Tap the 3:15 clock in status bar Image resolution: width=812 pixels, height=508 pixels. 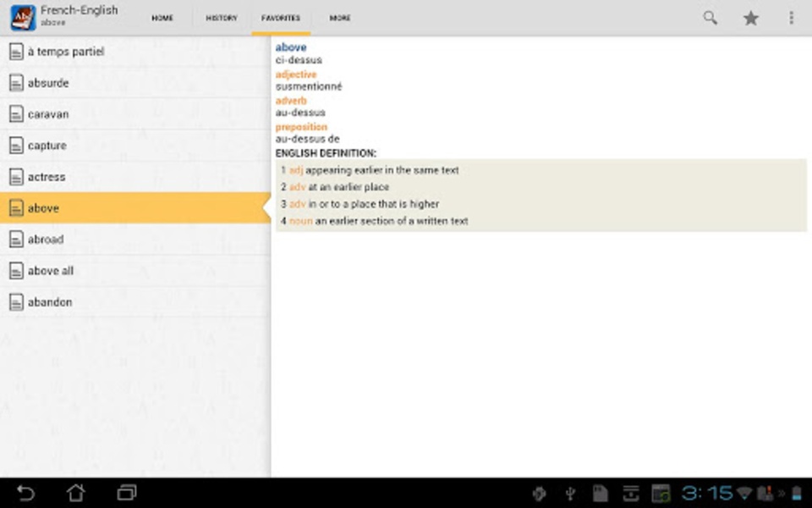pos(707,493)
